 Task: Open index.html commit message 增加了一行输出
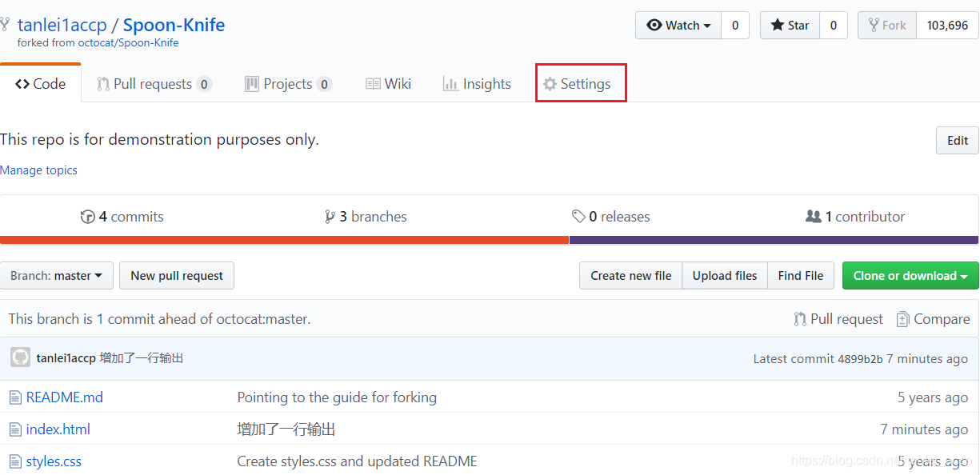(286, 429)
